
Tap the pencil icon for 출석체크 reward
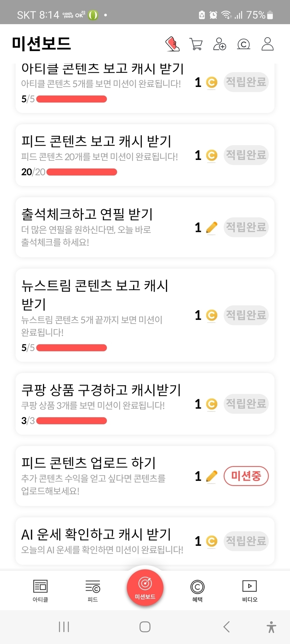click(211, 228)
